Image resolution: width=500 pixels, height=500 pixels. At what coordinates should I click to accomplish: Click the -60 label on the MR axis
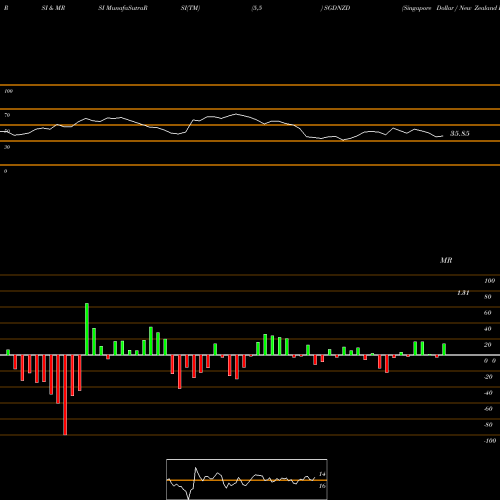tap(488, 409)
